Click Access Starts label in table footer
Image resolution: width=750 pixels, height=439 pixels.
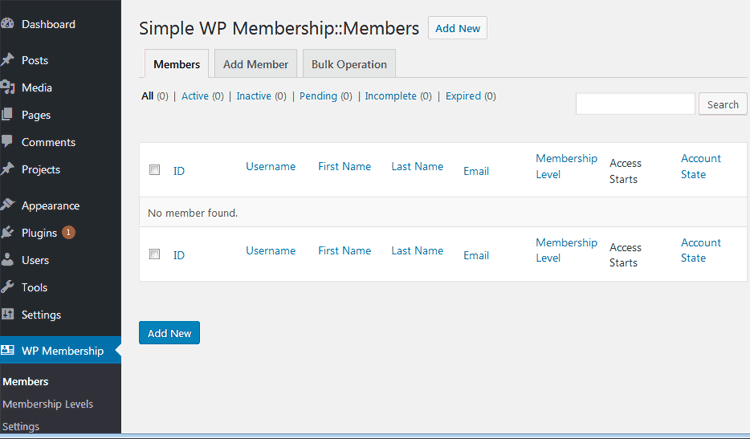625,255
